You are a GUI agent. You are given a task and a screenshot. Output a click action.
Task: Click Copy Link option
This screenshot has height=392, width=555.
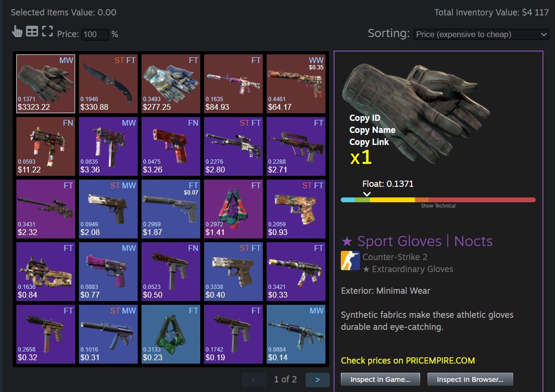coord(369,142)
